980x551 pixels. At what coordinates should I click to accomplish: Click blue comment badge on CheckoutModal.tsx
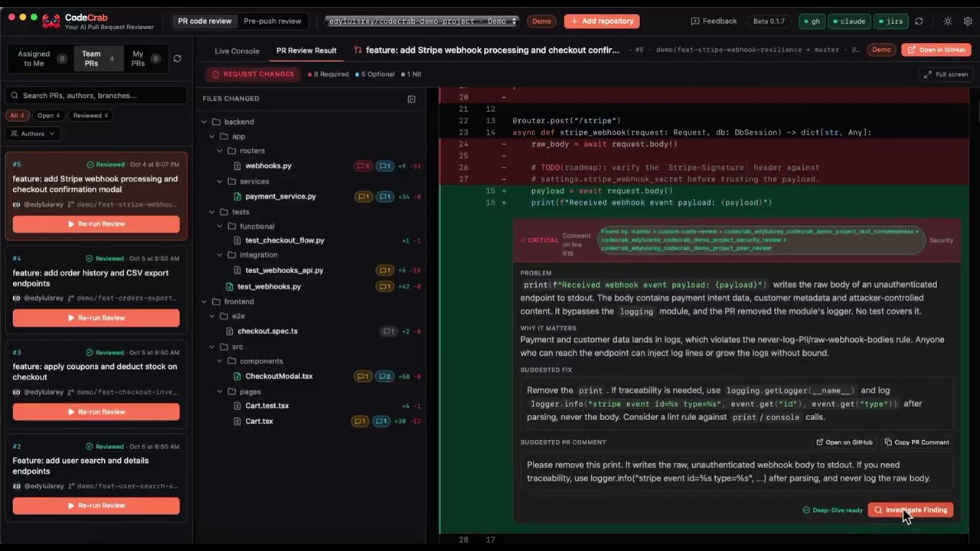point(384,377)
